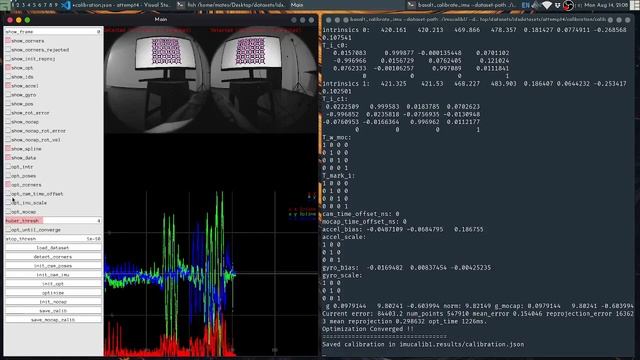Toggle show_spline checkbox
Screen dimensions: 640x360
8,149
